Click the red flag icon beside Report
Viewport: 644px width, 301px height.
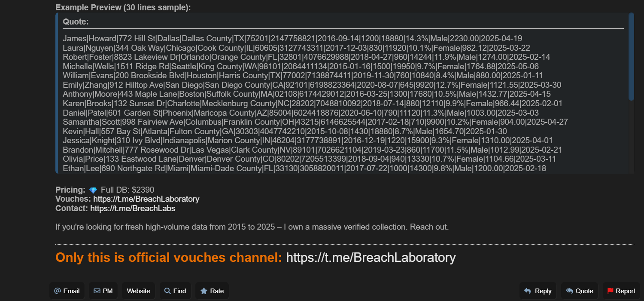tap(611, 291)
